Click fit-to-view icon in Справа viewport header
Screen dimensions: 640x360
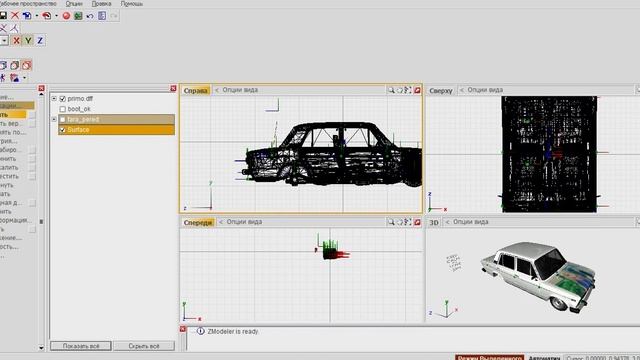click(x=408, y=90)
